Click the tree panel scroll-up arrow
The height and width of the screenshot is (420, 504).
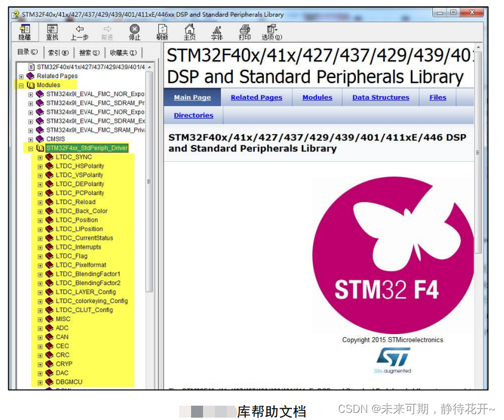point(149,67)
